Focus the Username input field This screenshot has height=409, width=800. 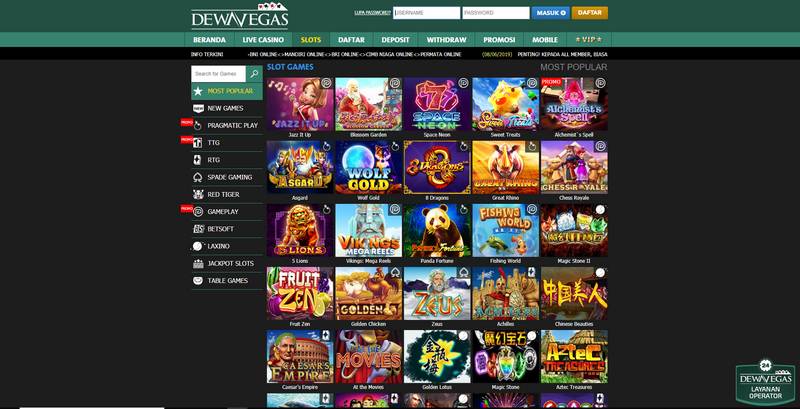[427, 13]
